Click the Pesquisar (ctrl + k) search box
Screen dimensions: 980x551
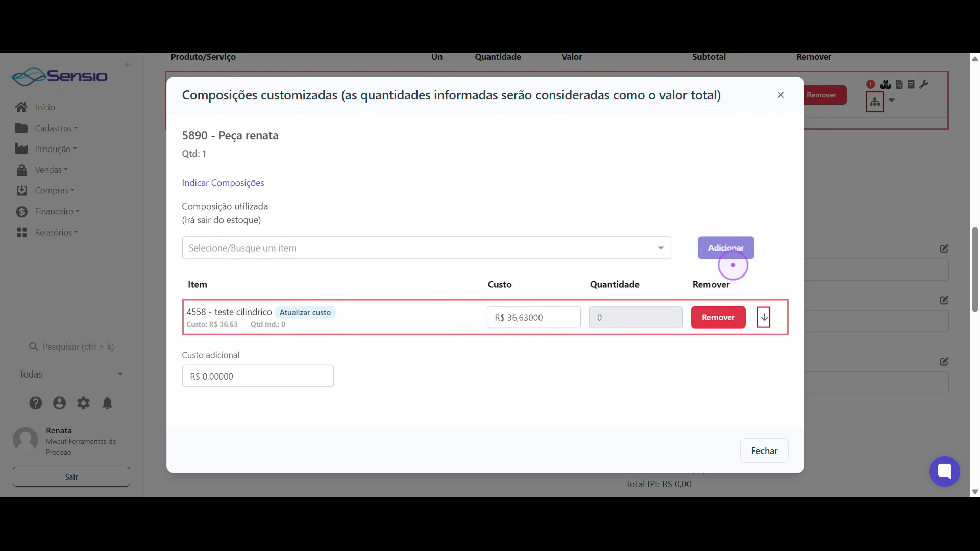tap(71, 347)
